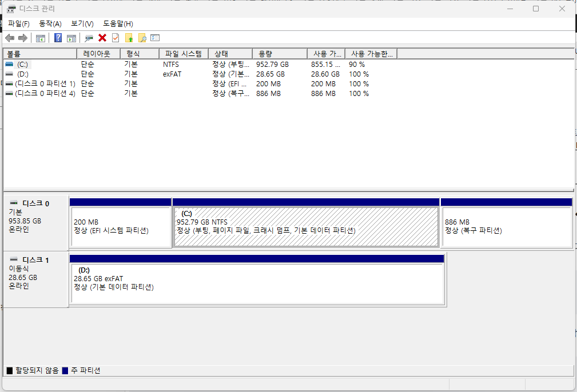577x392 pixels.
Task: Sort the list by the 용량 column header
Action: pyautogui.click(x=280, y=54)
